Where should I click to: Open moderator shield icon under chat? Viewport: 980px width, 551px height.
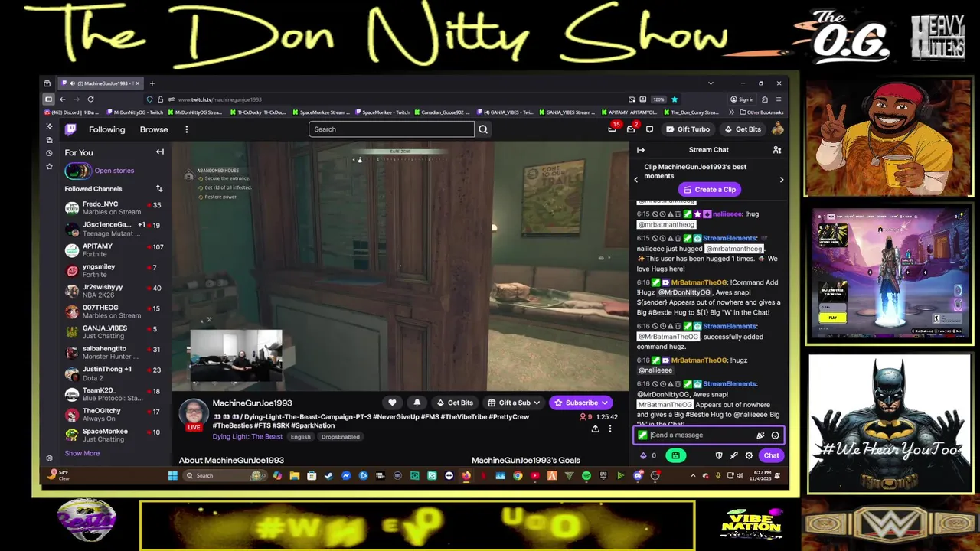[x=718, y=455]
